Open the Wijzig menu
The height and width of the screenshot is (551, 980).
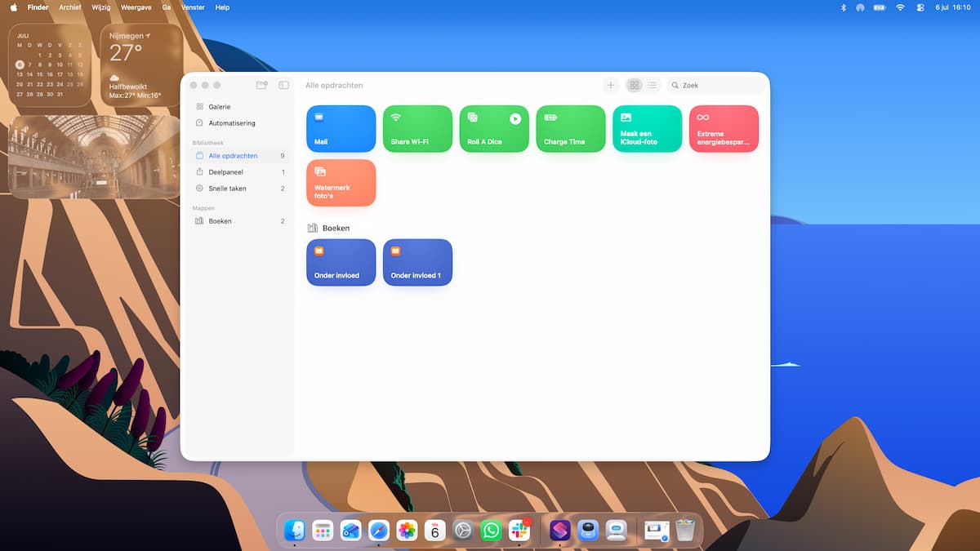pos(102,7)
